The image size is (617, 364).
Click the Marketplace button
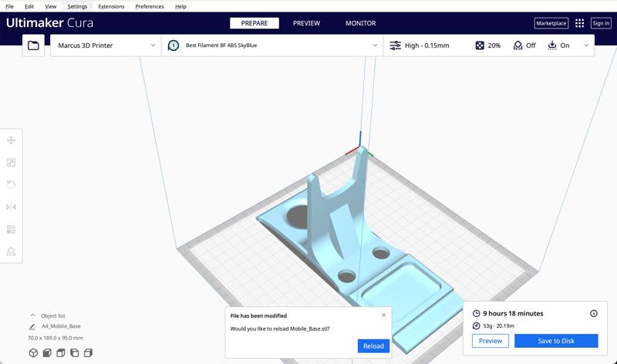(x=551, y=23)
